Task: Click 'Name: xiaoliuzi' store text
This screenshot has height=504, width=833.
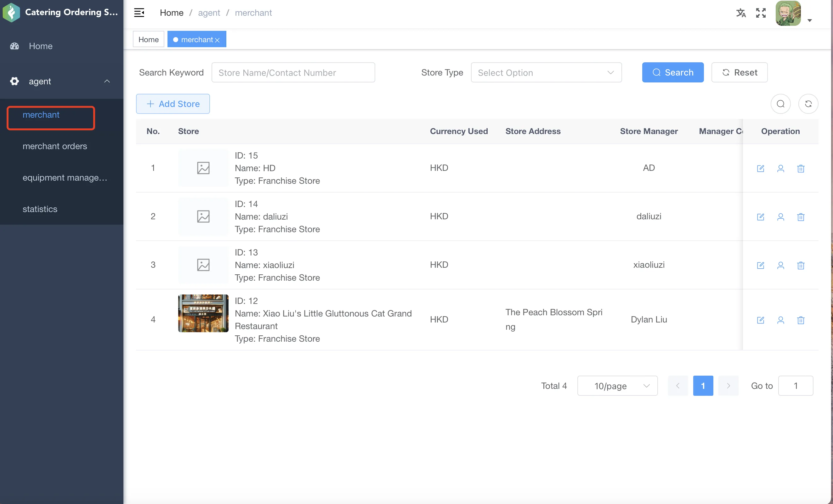Action: 264,265
